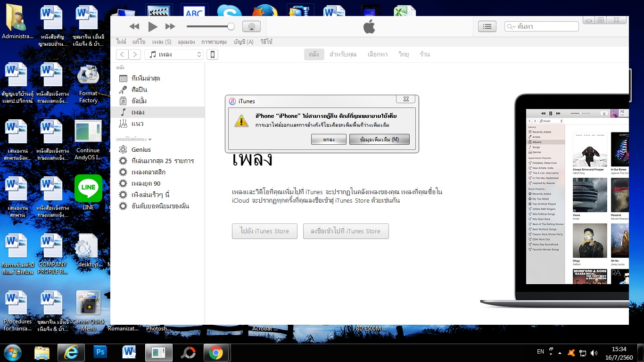Skip forward to the next track
The height and width of the screenshot is (362, 644).
tap(170, 27)
